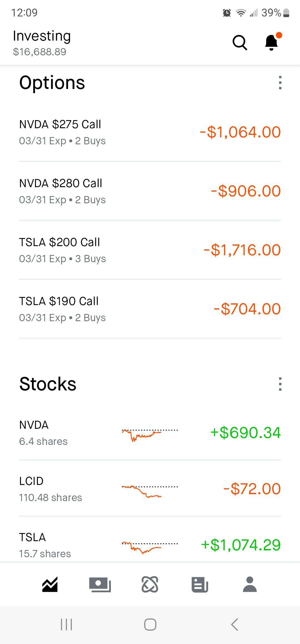Expand the Stocks section three-dot menu
Viewport: 300px width, 644px height.
[x=280, y=384]
